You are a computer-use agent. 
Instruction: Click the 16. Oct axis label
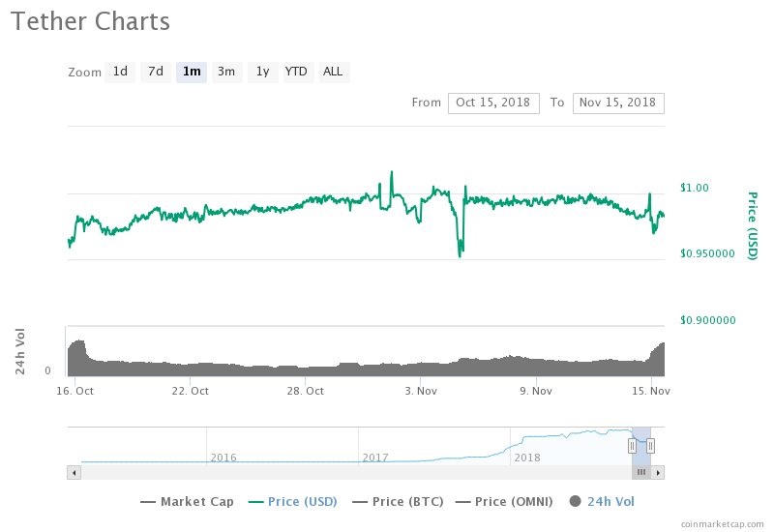tap(75, 392)
